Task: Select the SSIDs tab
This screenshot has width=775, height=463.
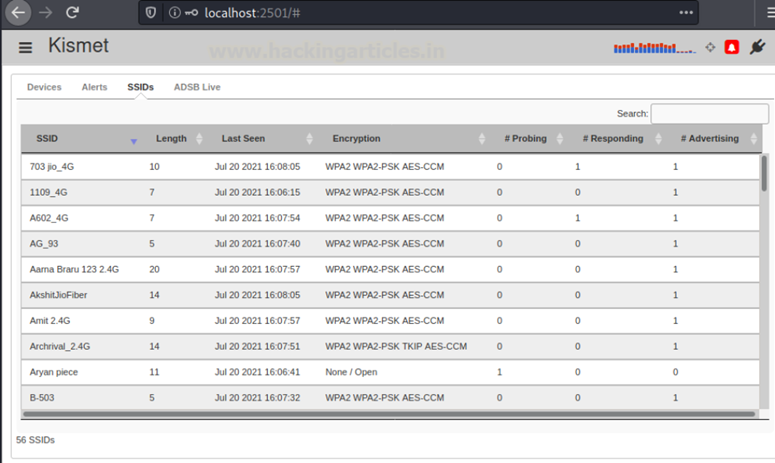Action: [140, 87]
